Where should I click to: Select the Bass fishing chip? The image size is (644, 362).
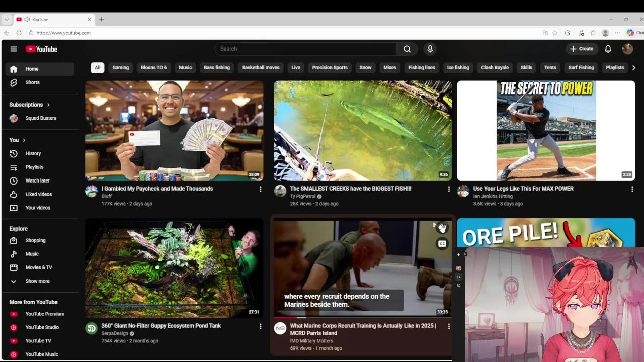(x=217, y=68)
